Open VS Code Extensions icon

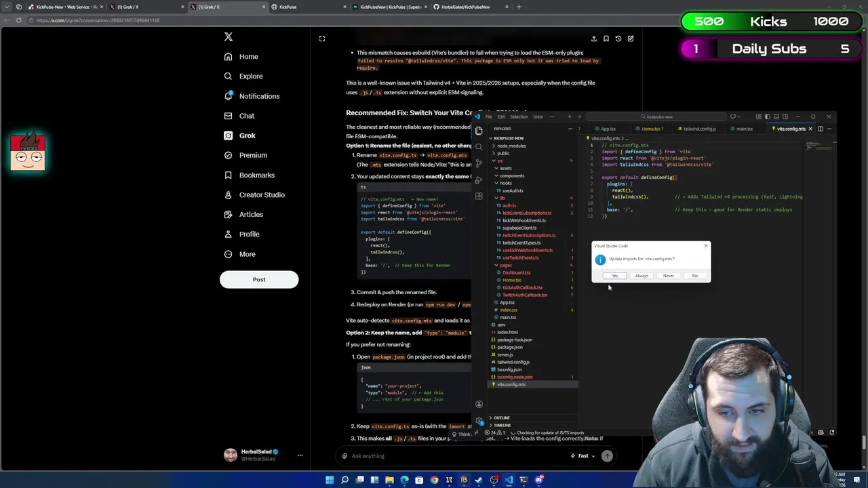click(479, 197)
